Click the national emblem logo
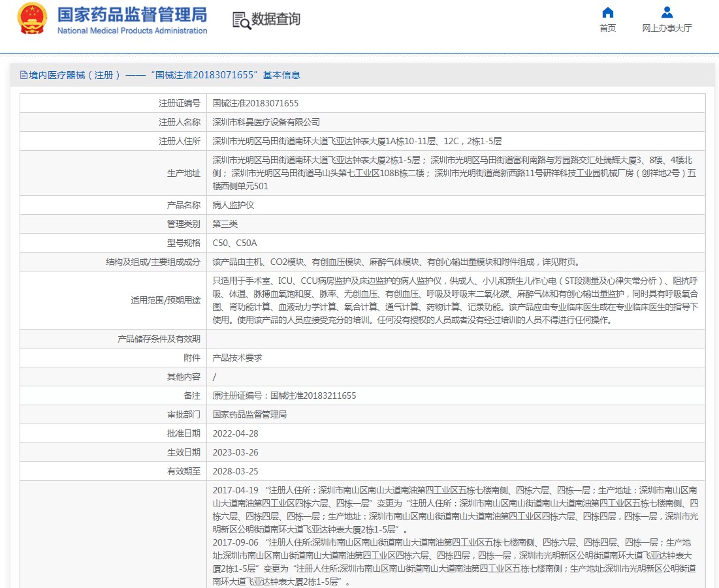 32,19
